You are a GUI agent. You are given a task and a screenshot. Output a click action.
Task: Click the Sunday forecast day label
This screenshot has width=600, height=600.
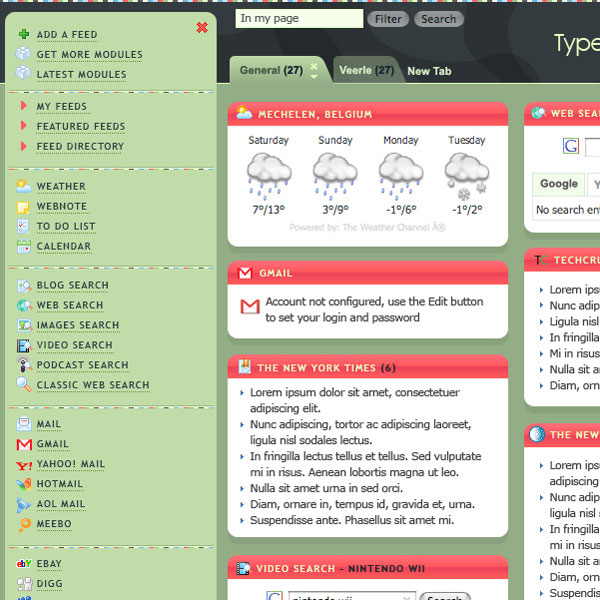(335, 140)
